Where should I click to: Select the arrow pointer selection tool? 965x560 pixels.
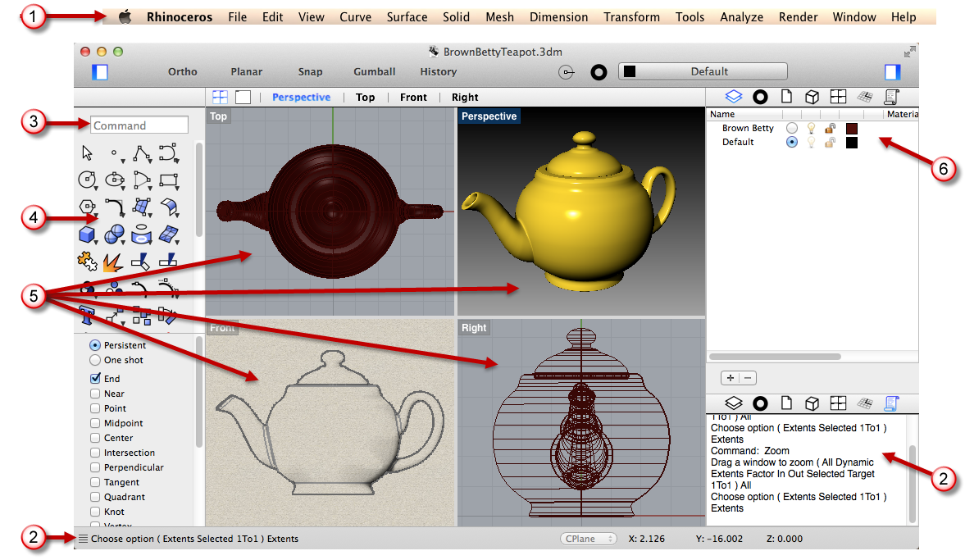pyautogui.click(x=88, y=153)
